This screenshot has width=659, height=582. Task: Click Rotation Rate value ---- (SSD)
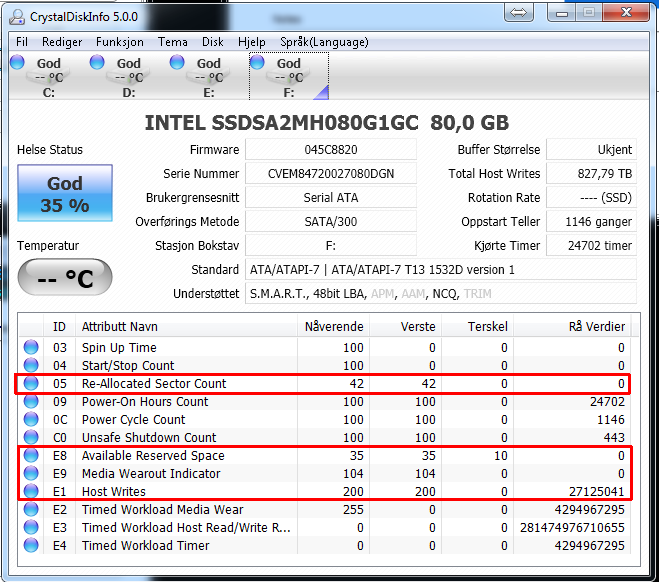point(591,198)
